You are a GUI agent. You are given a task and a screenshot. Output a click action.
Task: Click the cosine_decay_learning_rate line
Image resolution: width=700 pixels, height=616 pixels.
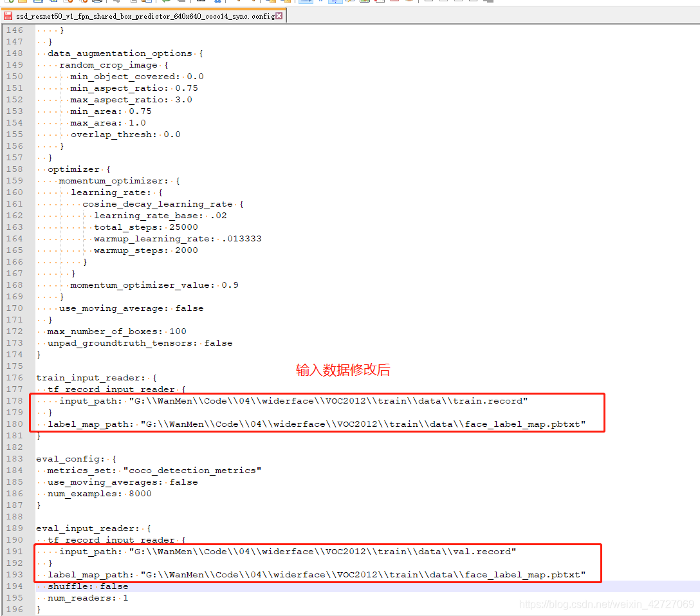coord(163,205)
